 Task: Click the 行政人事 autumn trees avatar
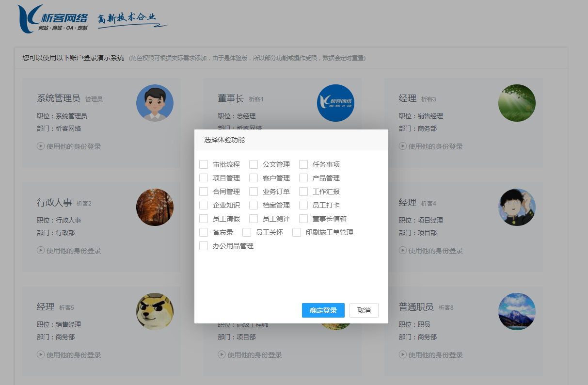(155, 207)
